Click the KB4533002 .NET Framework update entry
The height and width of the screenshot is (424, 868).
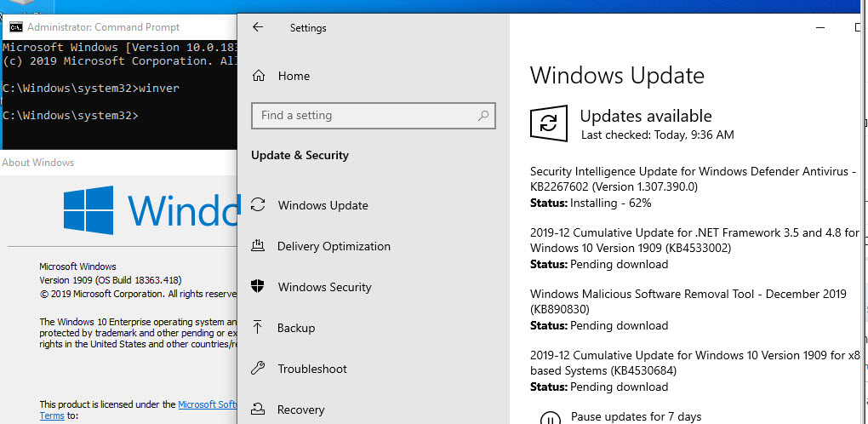[694, 240]
